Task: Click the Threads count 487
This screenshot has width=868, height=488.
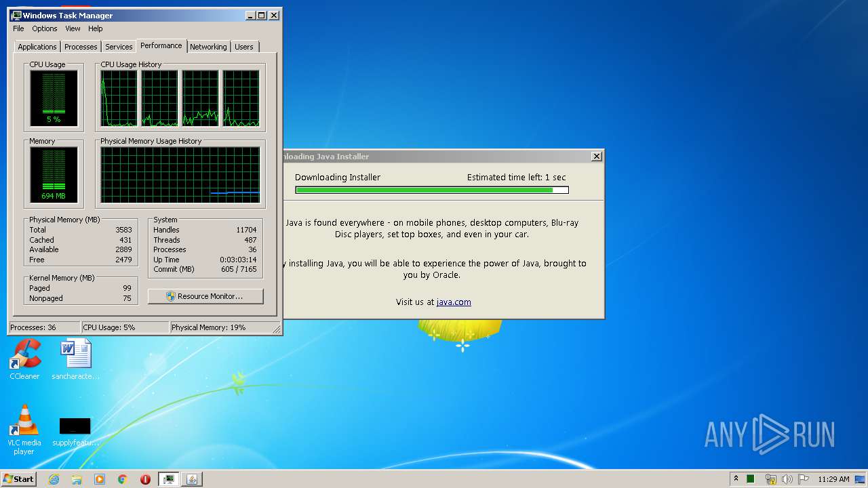Action: [251, 240]
